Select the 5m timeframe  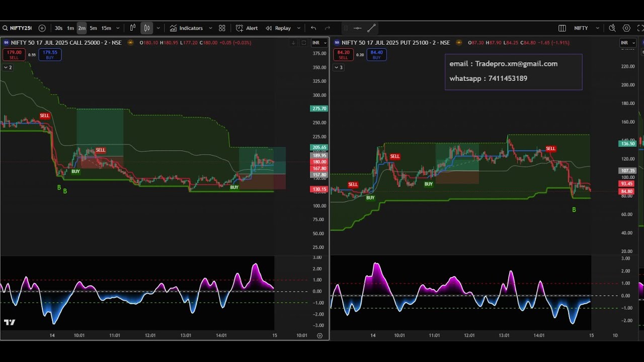[93, 28]
